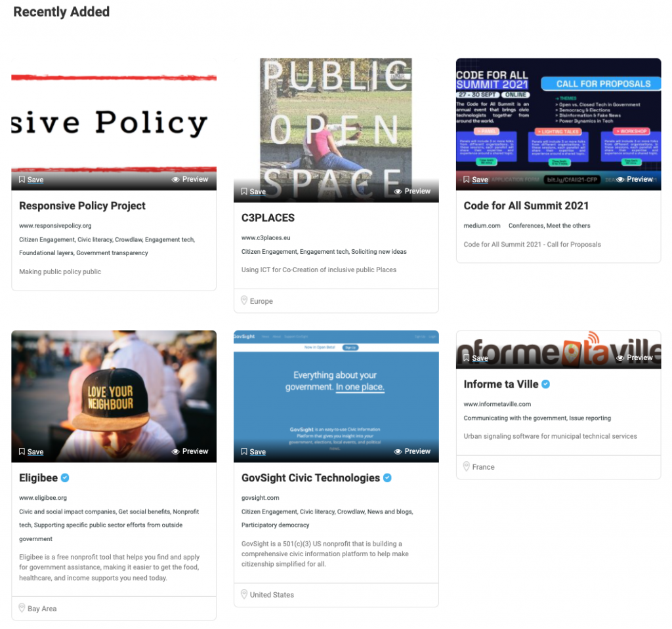
Task: Click the eye icon on Informe ta Ville card
Action: 620,357
